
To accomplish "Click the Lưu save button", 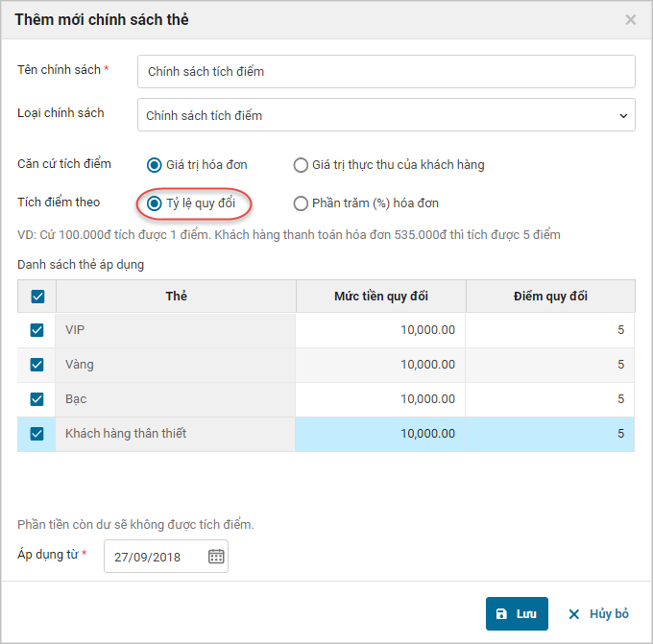I will pyautogui.click(x=517, y=613).
